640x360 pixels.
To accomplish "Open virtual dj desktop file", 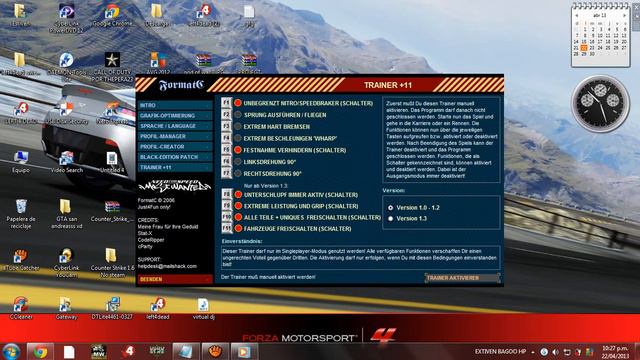I will click(x=203, y=308).
